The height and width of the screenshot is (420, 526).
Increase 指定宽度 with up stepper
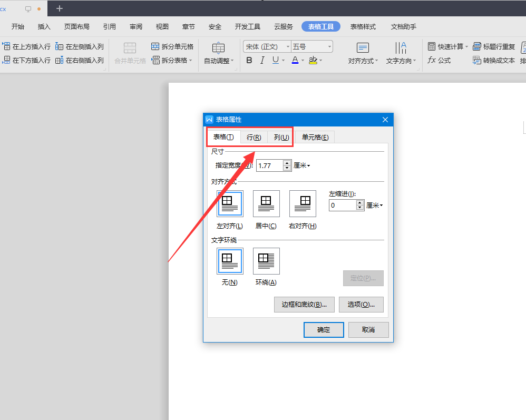[x=287, y=163]
